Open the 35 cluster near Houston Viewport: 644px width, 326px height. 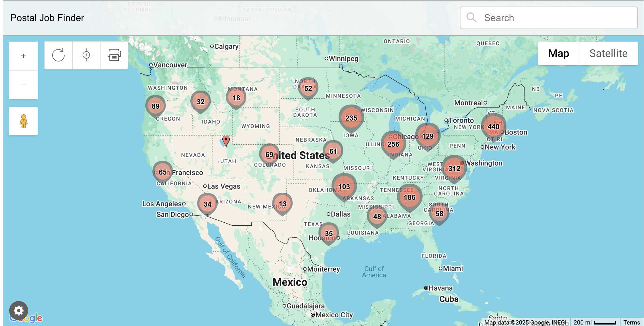point(329,234)
